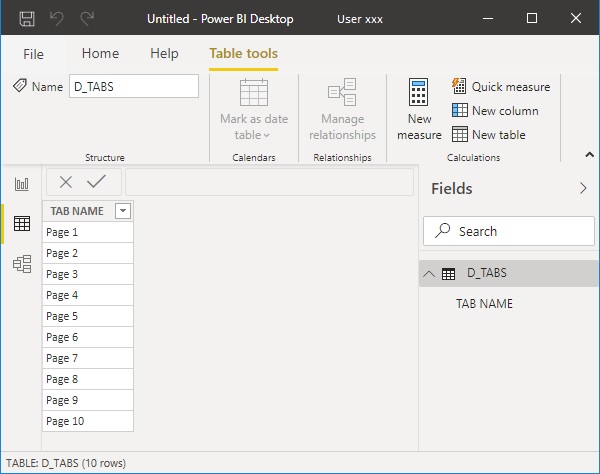Click the Undo arrow icon
600x474 pixels.
tap(57, 18)
